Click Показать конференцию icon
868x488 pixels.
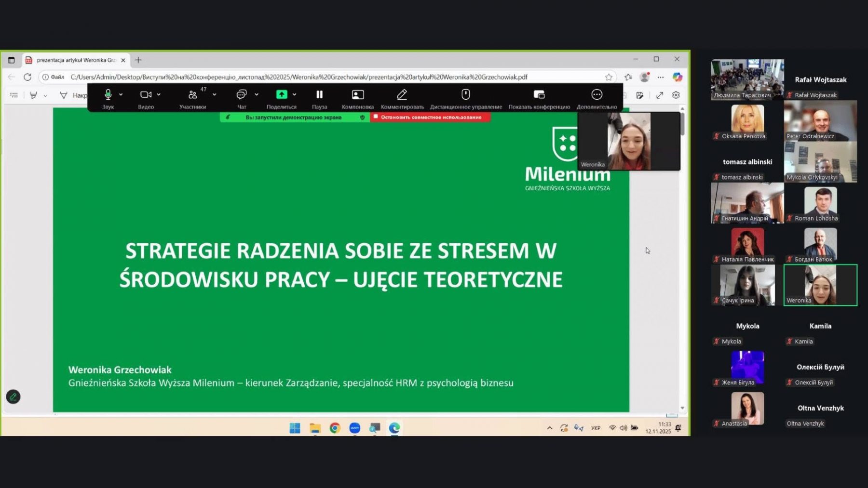click(x=539, y=95)
